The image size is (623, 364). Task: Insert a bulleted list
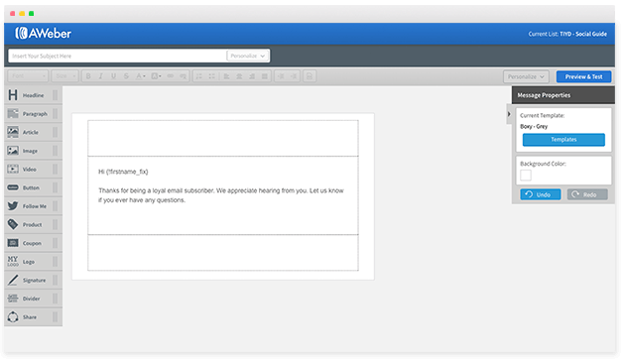[211, 76]
